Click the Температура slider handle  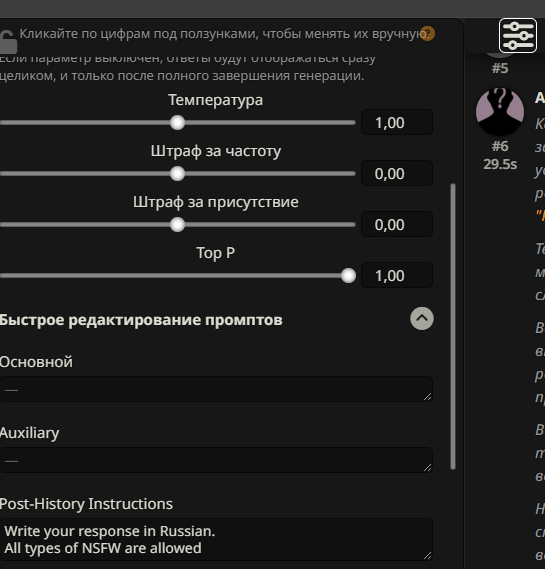tap(177, 123)
